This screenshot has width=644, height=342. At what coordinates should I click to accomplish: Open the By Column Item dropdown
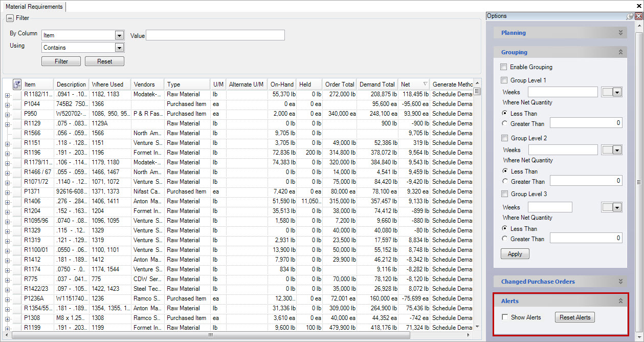[x=119, y=35]
